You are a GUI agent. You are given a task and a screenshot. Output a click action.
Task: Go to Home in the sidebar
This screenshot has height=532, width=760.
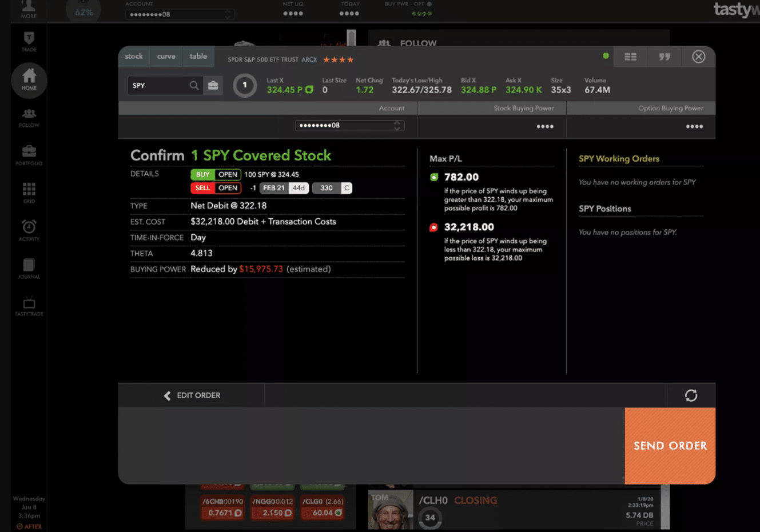tap(29, 79)
